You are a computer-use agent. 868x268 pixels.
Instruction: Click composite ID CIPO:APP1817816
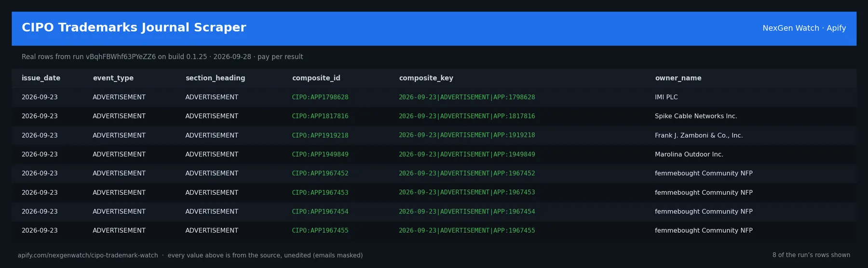pyautogui.click(x=320, y=116)
